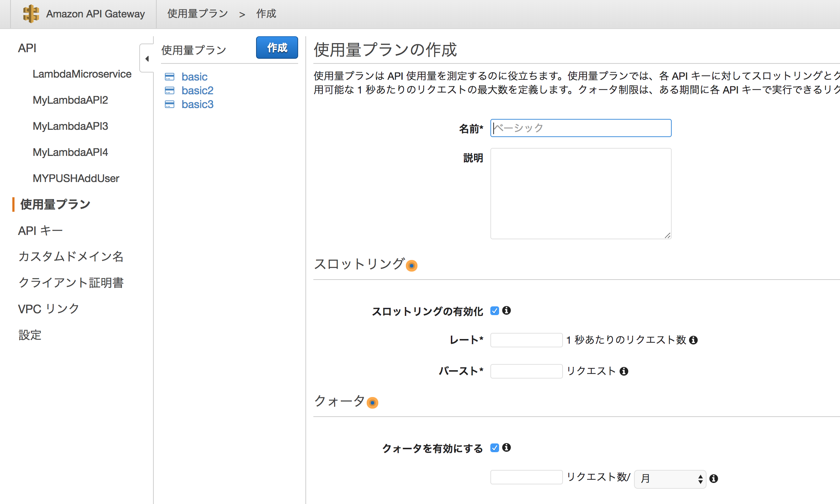Click the card icon beside basic2 plan
This screenshot has width=840, height=504.
click(x=169, y=90)
